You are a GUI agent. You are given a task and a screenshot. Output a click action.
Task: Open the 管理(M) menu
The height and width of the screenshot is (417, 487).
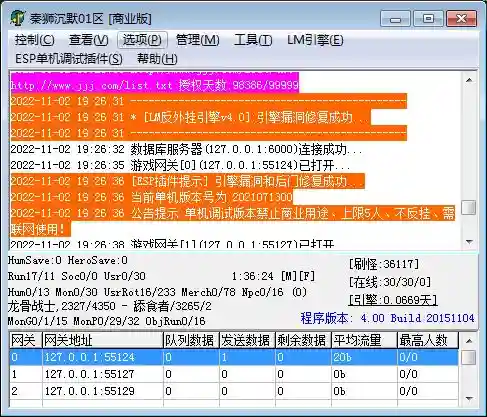point(197,40)
